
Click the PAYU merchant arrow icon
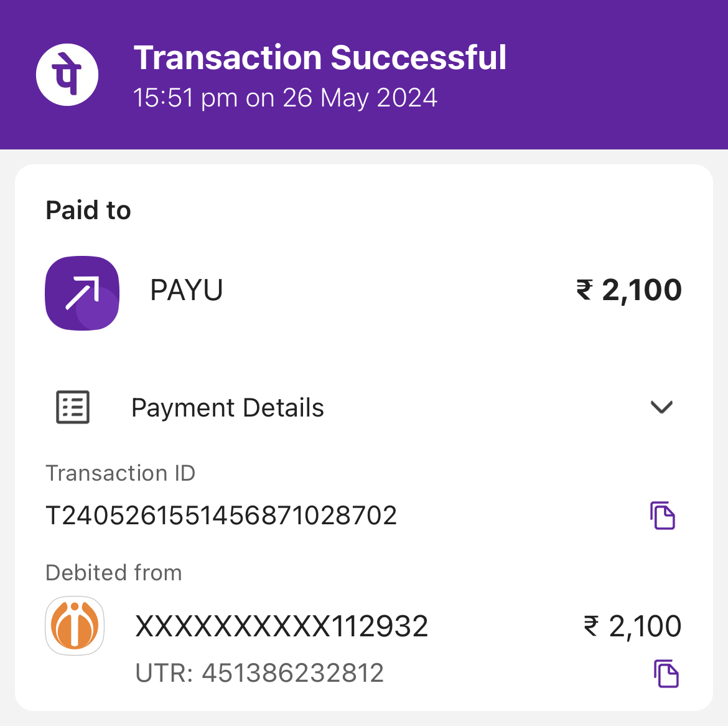82,293
